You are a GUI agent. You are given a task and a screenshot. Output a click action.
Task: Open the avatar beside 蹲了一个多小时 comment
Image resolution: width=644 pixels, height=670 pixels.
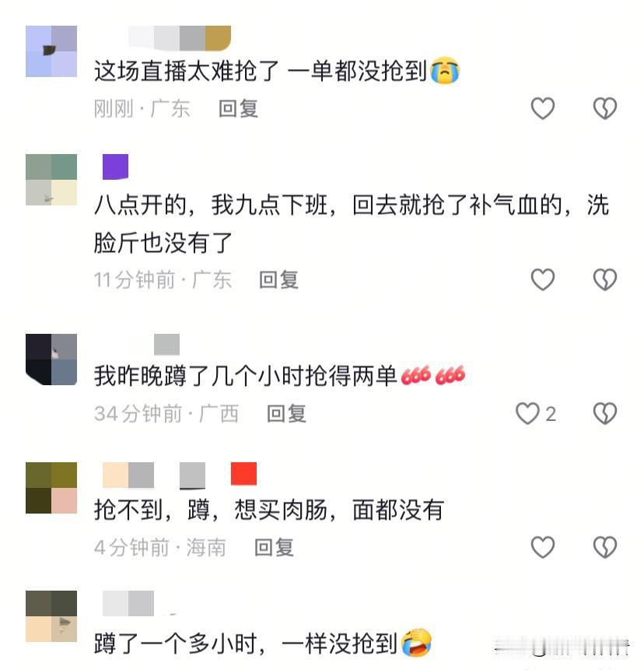(x=51, y=616)
